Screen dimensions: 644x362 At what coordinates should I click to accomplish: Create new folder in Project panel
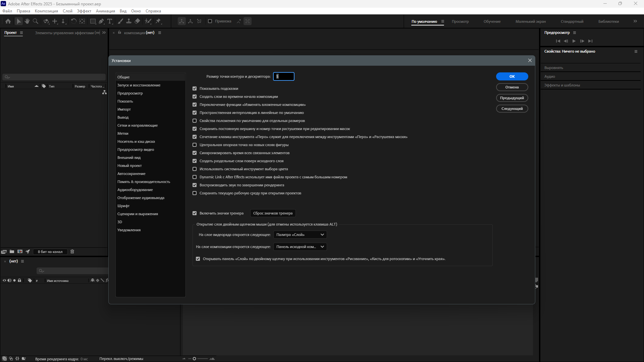pos(12,252)
